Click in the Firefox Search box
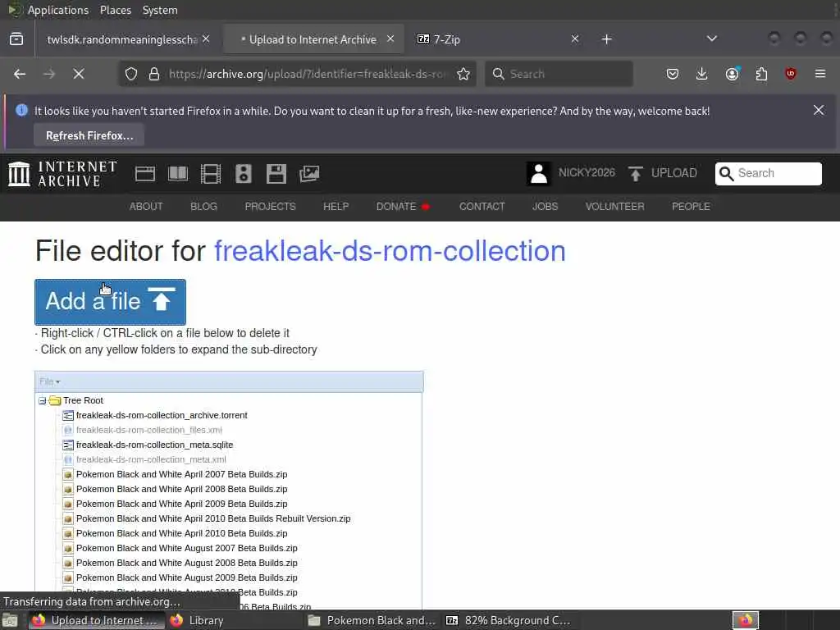Image resolution: width=840 pixels, height=630 pixels. pyautogui.click(x=559, y=74)
